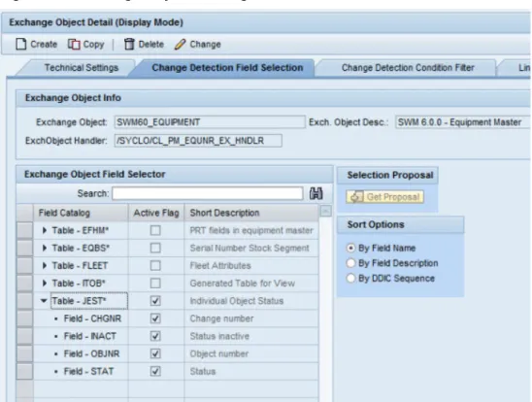Viewport: 532px width, 402px height.
Task: Select Field - CHGNR tree item
Action: (92, 318)
